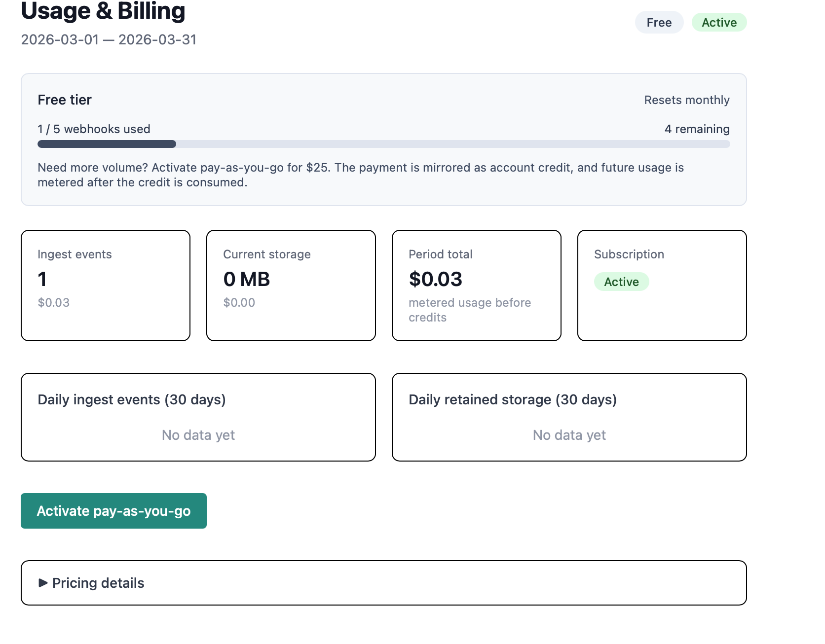Click the Resets monthly label
Screen dimensions: 825x644
click(x=687, y=99)
